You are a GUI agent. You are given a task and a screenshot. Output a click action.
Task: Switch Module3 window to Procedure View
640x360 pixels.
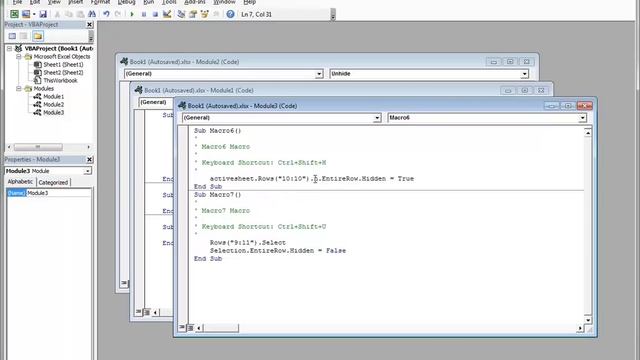182,327
